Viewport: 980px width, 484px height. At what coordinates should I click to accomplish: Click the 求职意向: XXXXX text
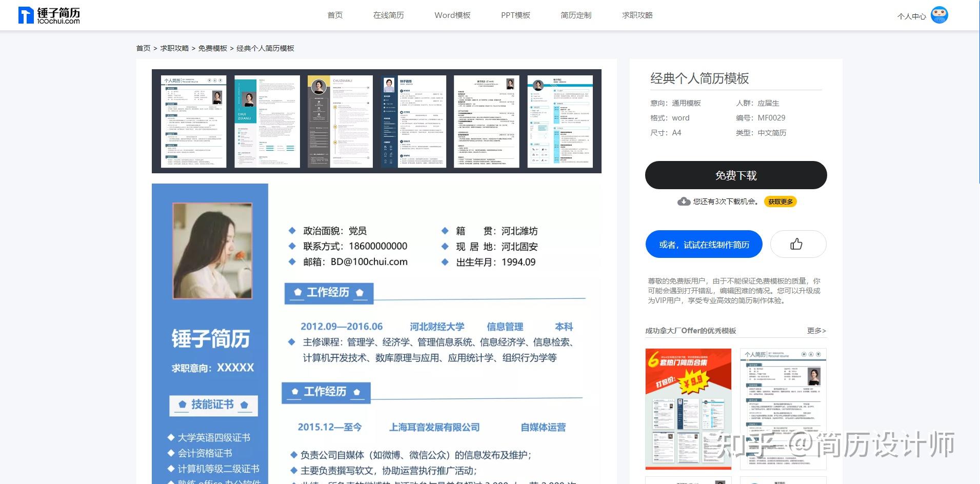tap(213, 368)
